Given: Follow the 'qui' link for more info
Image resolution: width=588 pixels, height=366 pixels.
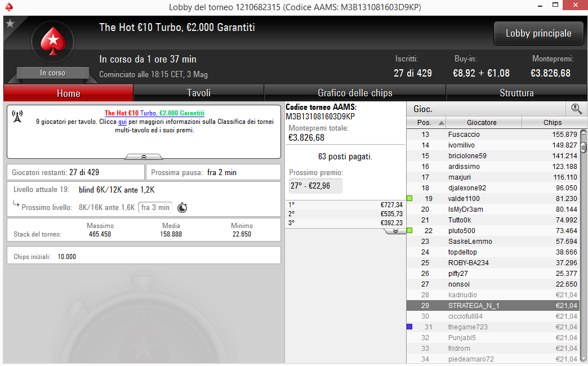Looking at the screenshot, I should coord(122,122).
